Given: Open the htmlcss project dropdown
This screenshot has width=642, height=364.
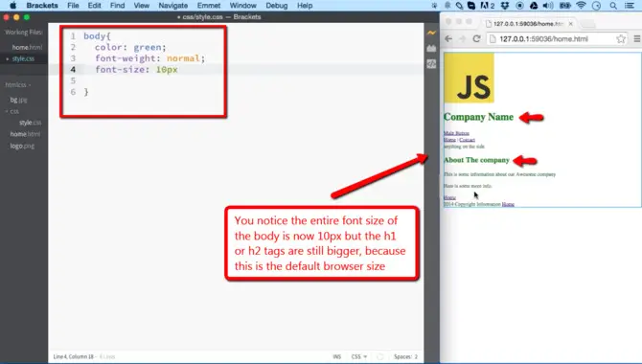Looking at the screenshot, I should coord(18,84).
